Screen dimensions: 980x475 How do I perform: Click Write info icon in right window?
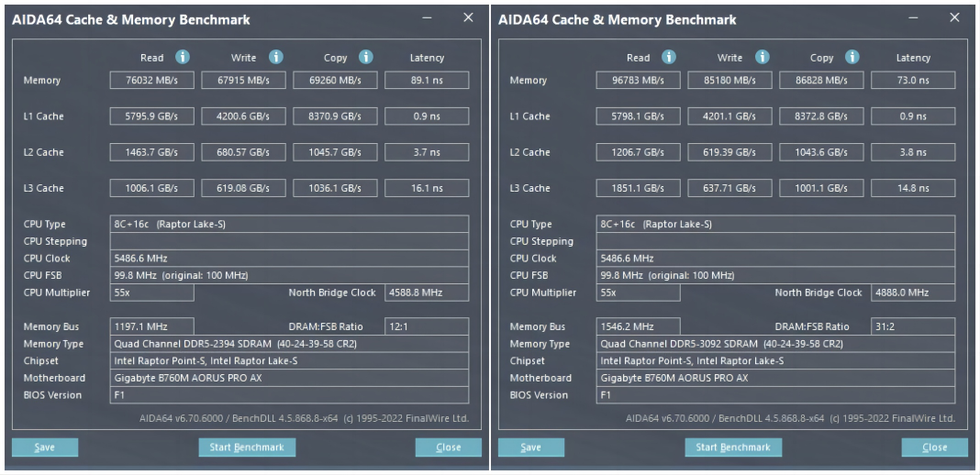pos(763,58)
